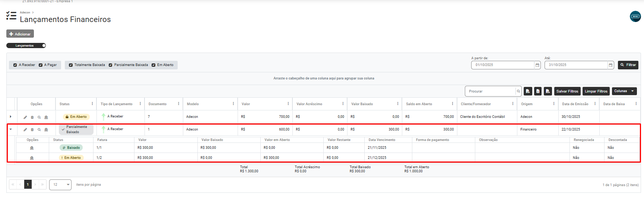The height and width of the screenshot is (207, 644).
Task: Click into the Procurar search field
Action: click(490, 91)
